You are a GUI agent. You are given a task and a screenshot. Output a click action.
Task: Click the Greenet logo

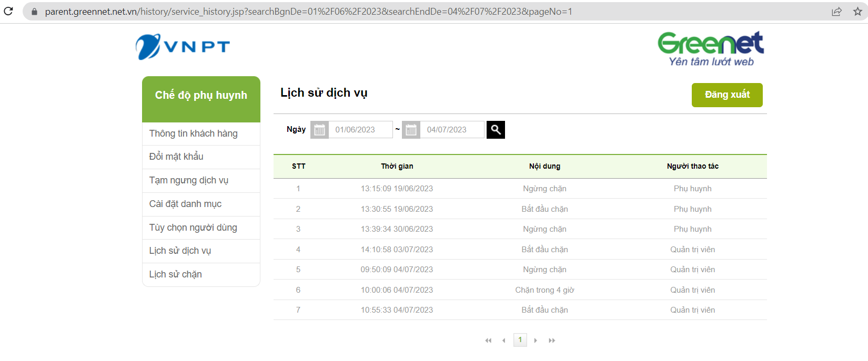(x=710, y=49)
